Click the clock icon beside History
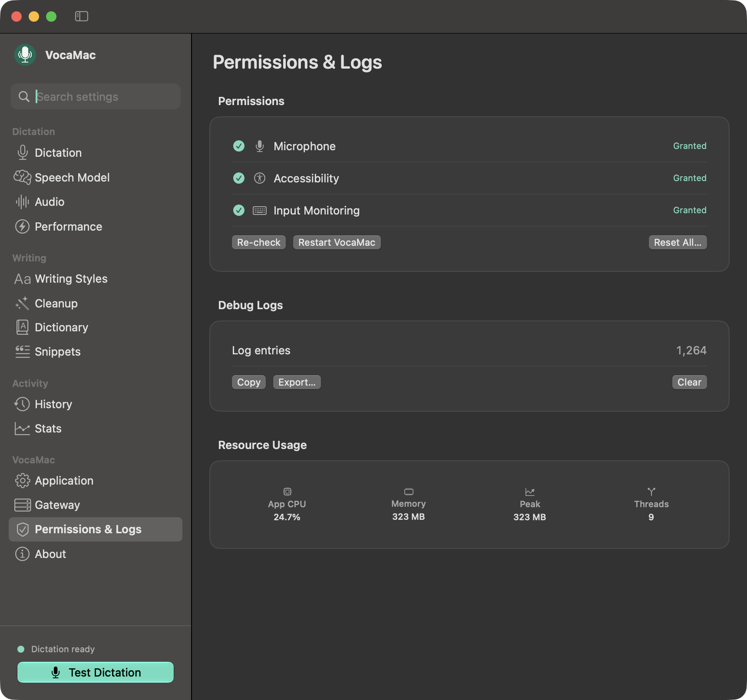Image resolution: width=747 pixels, height=700 pixels. click(22, 404)
